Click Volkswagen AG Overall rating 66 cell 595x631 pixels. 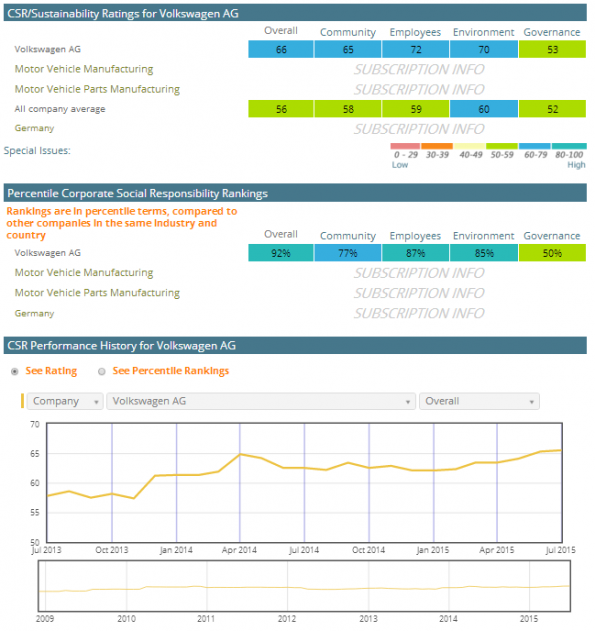[281, 49]
